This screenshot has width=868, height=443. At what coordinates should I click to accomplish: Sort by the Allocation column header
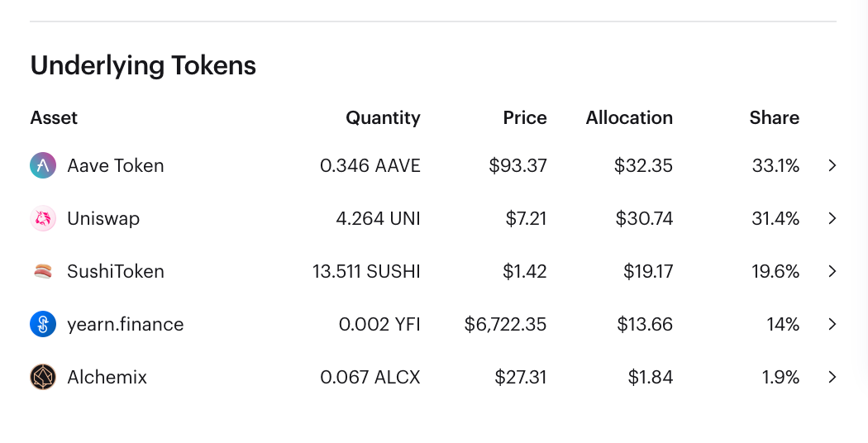click(x=629, y=117)
